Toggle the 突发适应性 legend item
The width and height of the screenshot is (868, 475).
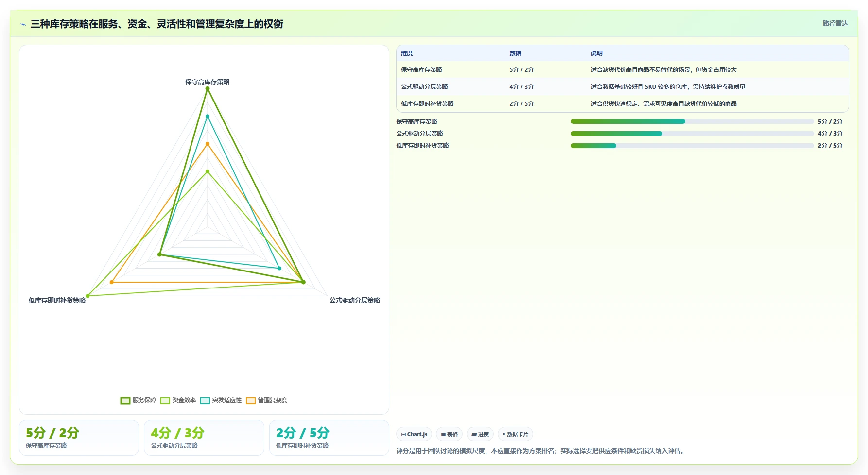221,400
